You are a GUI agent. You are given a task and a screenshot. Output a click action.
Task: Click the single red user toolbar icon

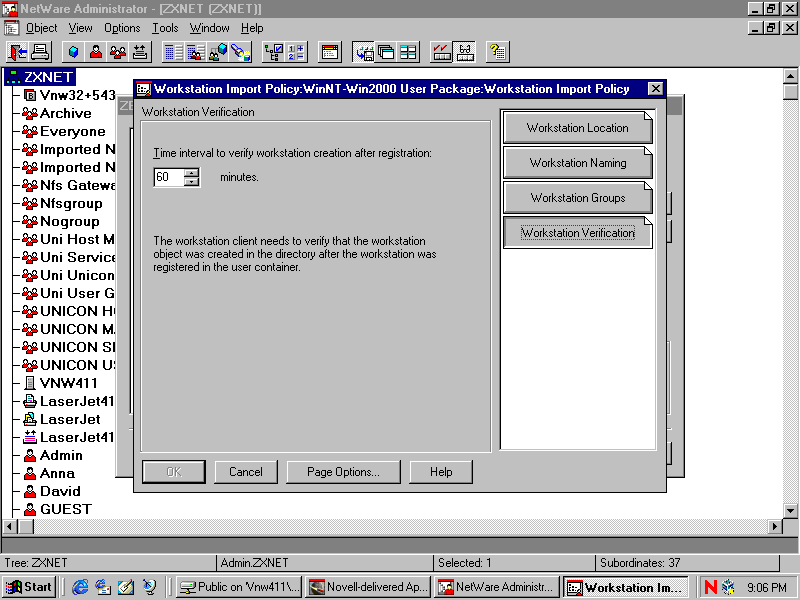tap(95, 52)
